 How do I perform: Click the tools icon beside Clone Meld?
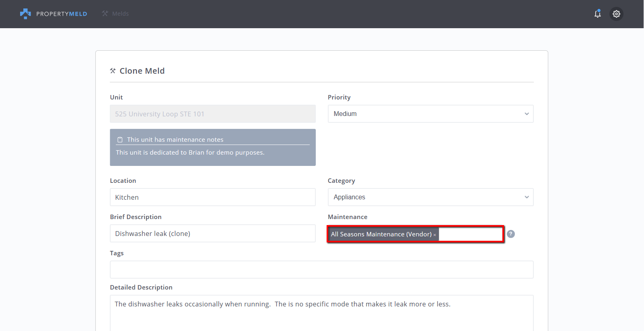pyautogui.click(x=113, y=71)
